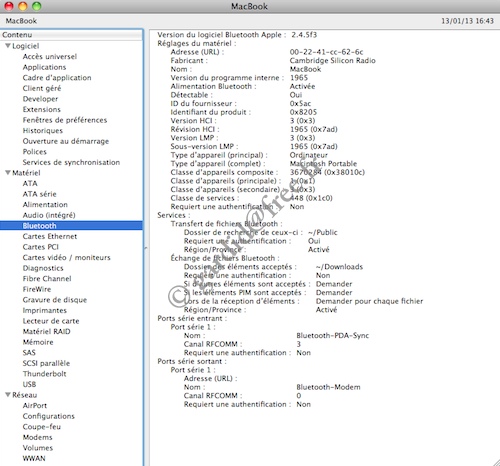Select Accès universel in sidebar

(50, 56)
